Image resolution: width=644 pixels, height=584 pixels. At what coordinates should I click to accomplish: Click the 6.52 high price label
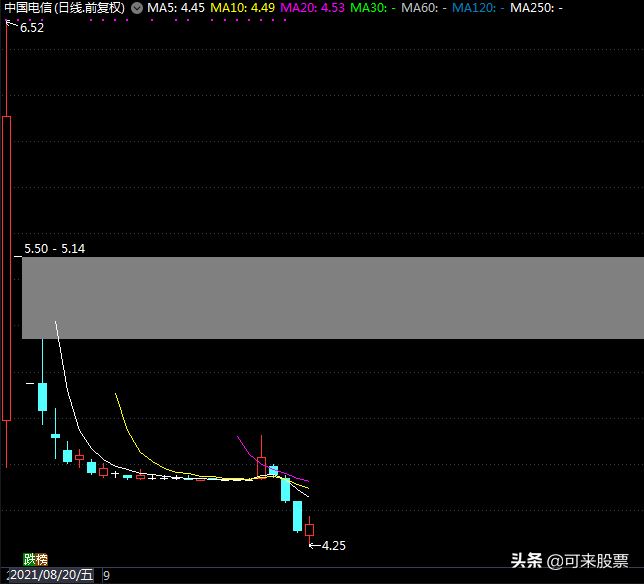click(x=32, y=28)
